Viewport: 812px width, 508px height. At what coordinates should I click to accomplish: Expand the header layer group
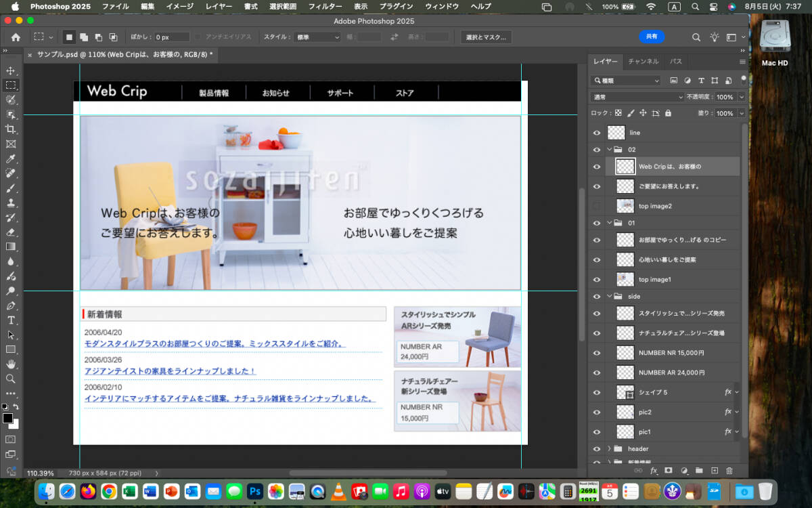pyautogui.click(x=609, y=448)
